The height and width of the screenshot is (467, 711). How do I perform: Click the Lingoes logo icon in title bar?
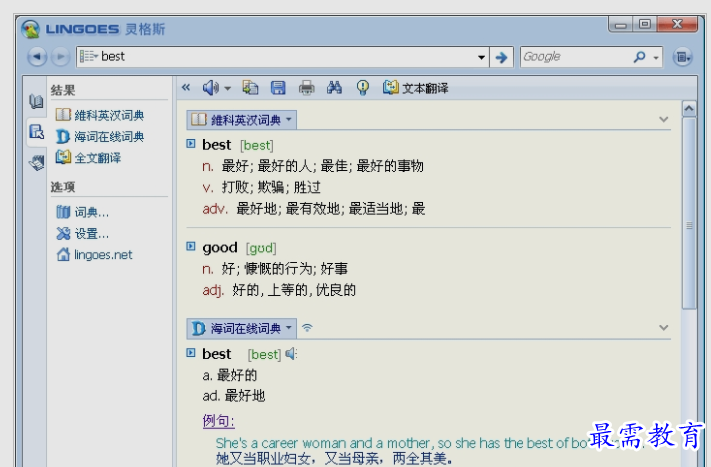[x=31, y=29]
